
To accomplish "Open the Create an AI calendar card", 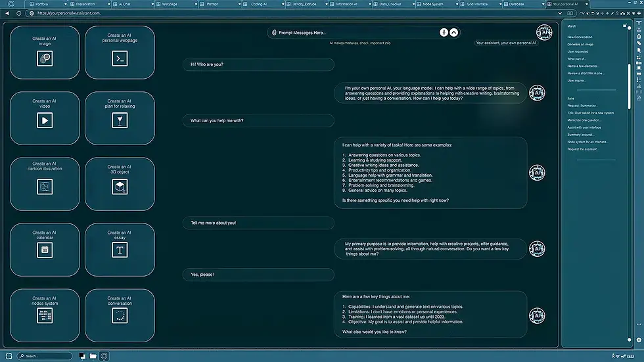I will (x=45, y=250).
